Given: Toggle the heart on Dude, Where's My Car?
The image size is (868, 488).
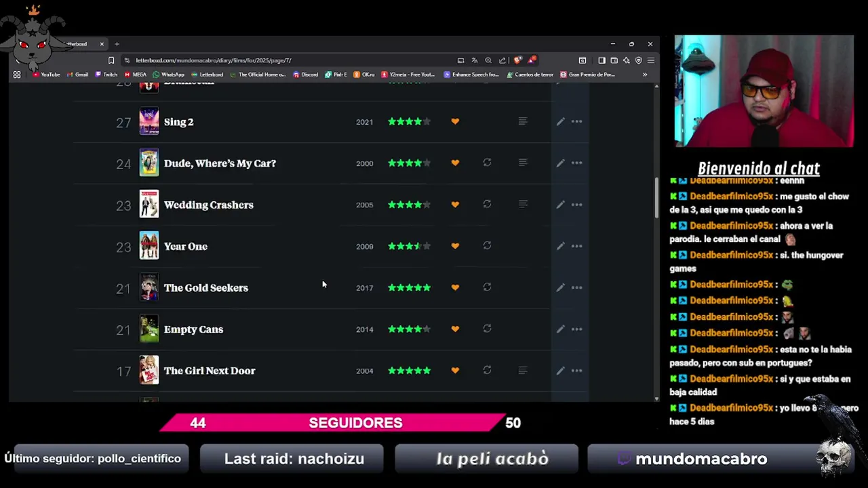Looking at the screenshot, I should coord(455,163).
